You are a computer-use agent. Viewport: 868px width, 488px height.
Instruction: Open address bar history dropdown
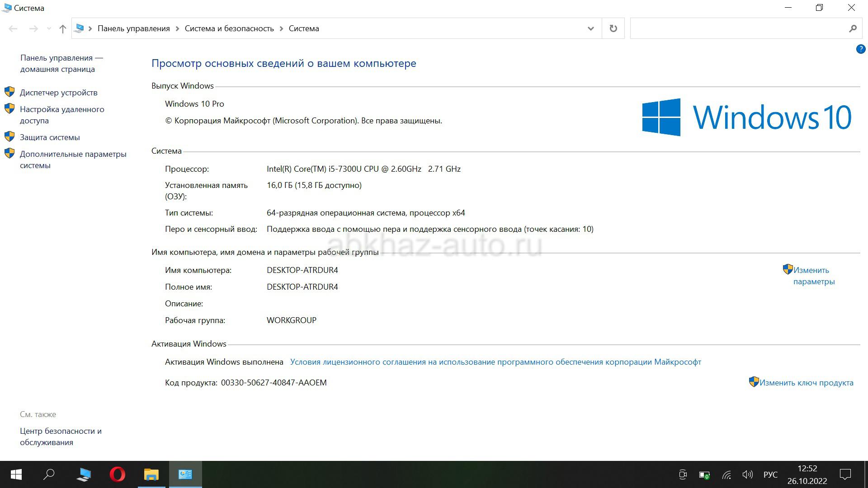[590, 28]
